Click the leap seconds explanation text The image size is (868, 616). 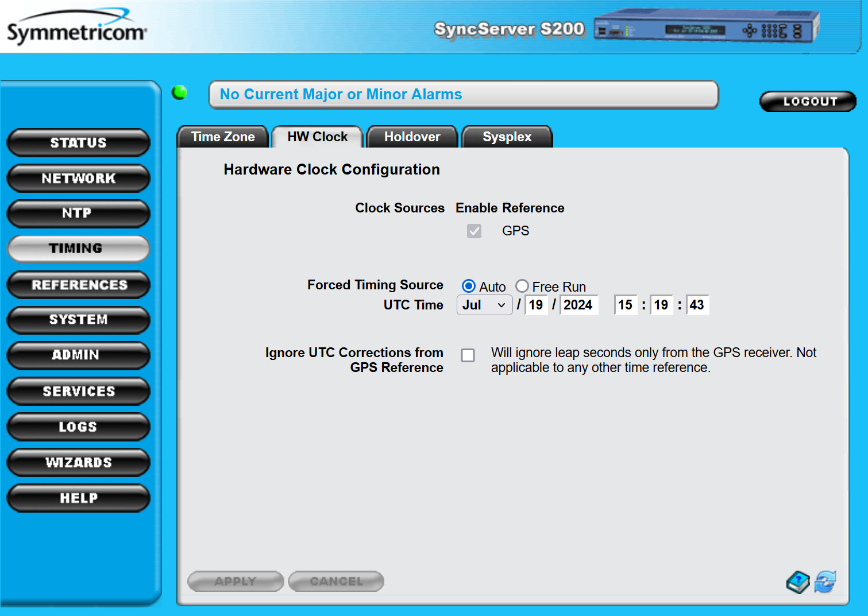[654, 360]
